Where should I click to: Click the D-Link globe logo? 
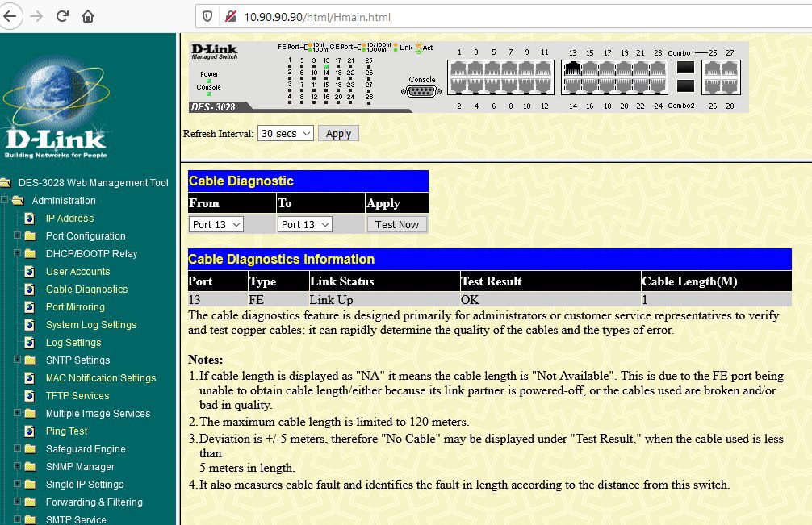tap(56, 107)
